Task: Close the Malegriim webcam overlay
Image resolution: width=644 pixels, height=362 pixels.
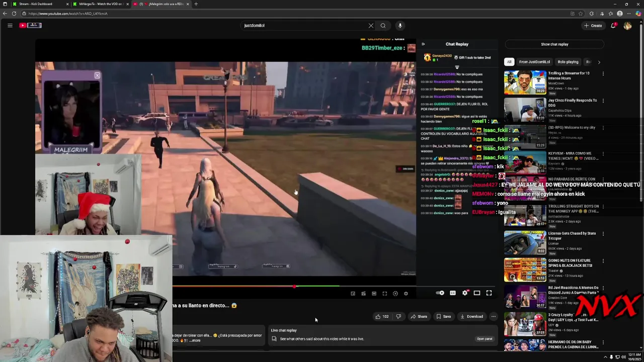Action: [97, 75]
